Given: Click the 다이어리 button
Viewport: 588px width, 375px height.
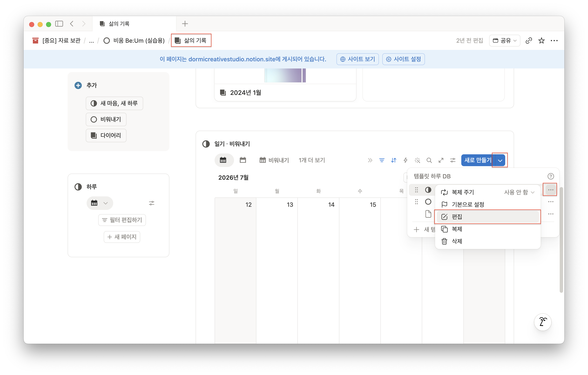Looking at the screenshot, I should pos(106,135).
